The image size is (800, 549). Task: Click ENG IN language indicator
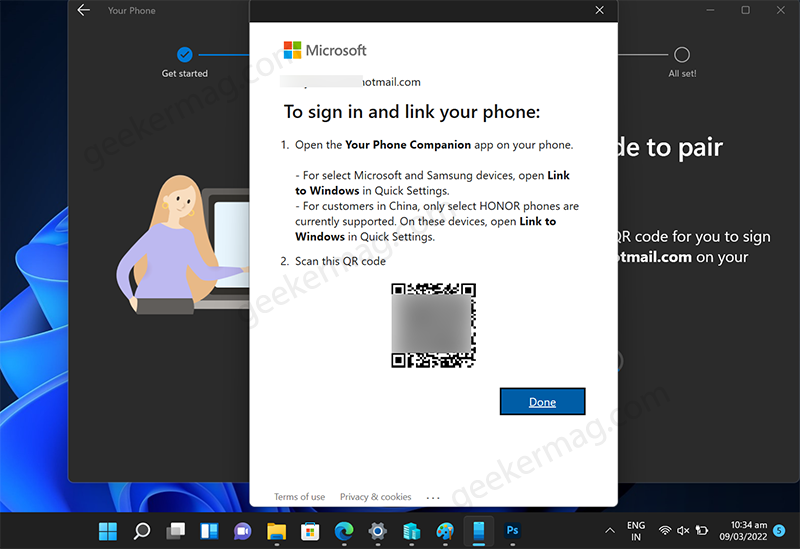click(636, 531)
